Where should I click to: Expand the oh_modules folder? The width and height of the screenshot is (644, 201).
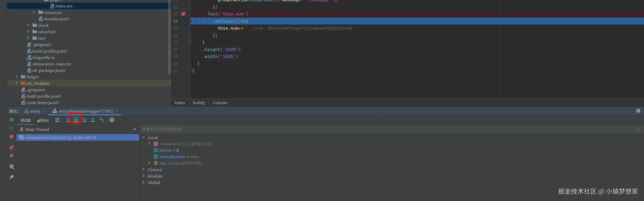pos(16,83)
